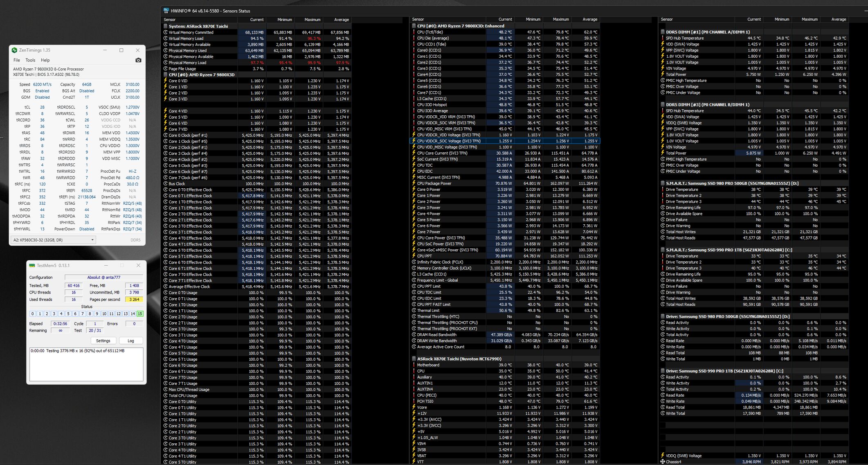This screenshot has height=465, width=868.
Task: Click the icon beside Drive Remaining Life for 990 PRO
Action: (x=663, y=274)
